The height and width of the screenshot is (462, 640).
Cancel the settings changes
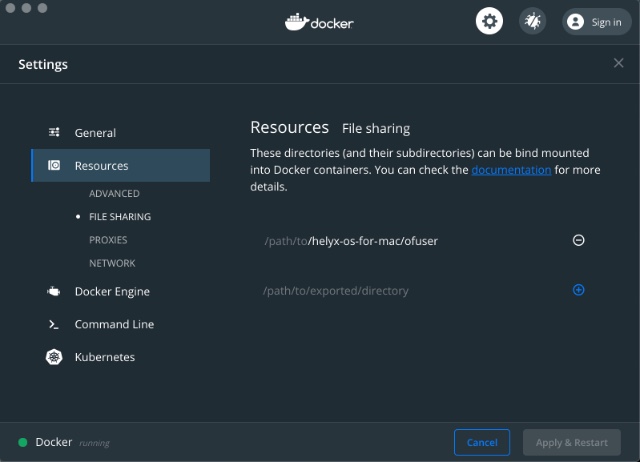point(482,442)
